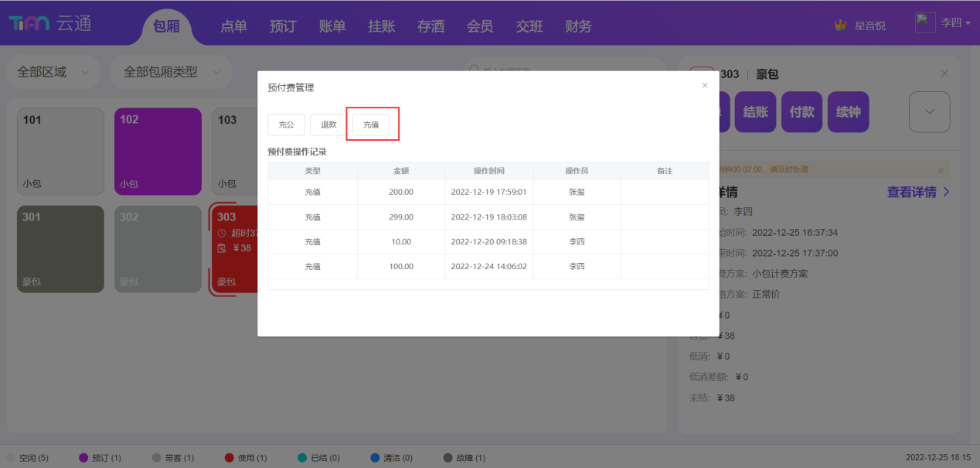The image size is (980, 468).
Task: Go to the 会员 tab
Action: click(x=480, y=26)
